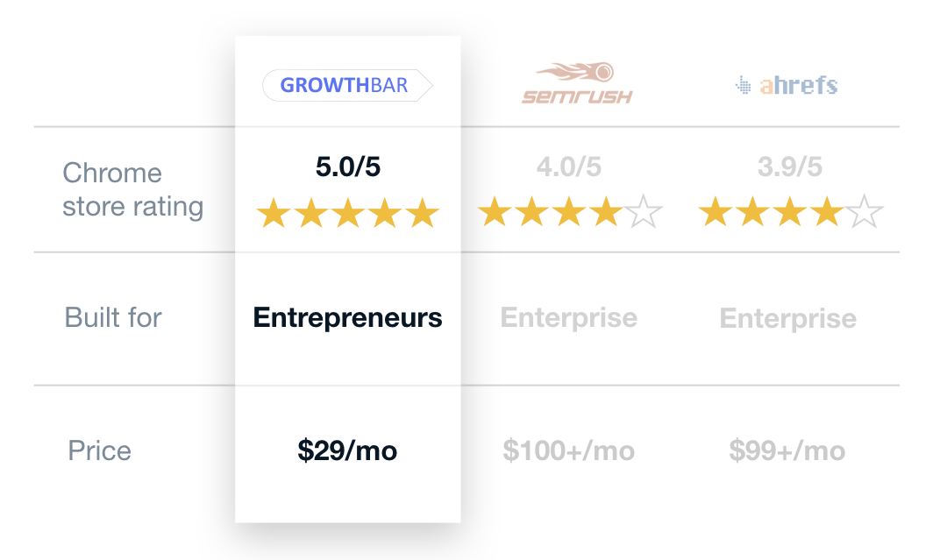Click the empty fifth star under SEMrush
Image resolution: width=940 pixels, height=560 pixels.
[644, 211]
